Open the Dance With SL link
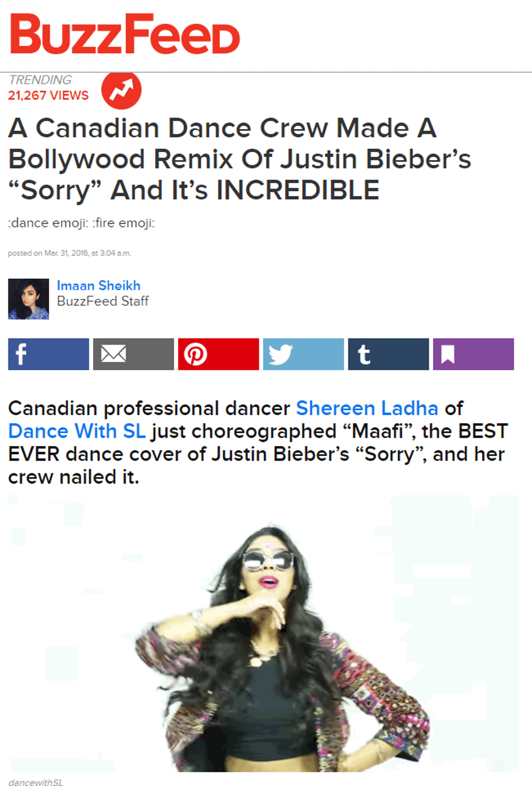 tap(77, 431)
